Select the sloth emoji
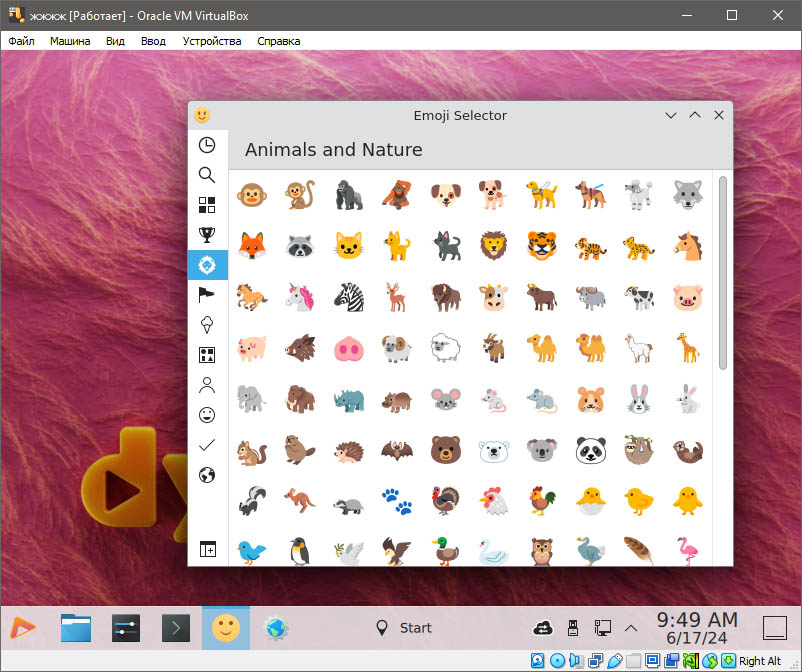The width and height of the screenshot is (802, 672). coord(639,451)
